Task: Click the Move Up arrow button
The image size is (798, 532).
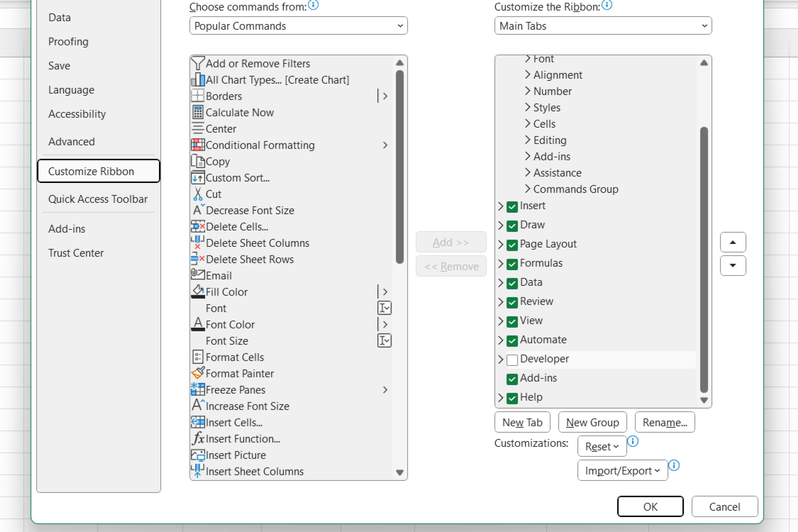Action: point(733,243)
